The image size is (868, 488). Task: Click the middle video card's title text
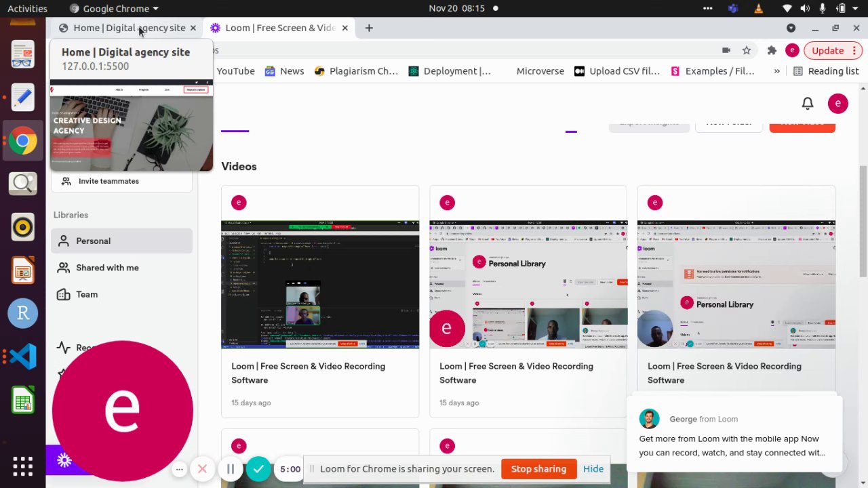(x=517, y=373)
